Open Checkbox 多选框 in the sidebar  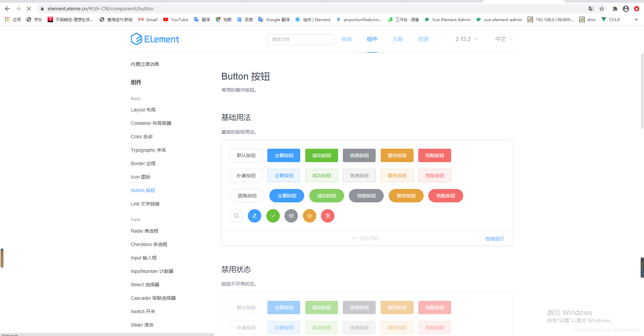(149, 244)
